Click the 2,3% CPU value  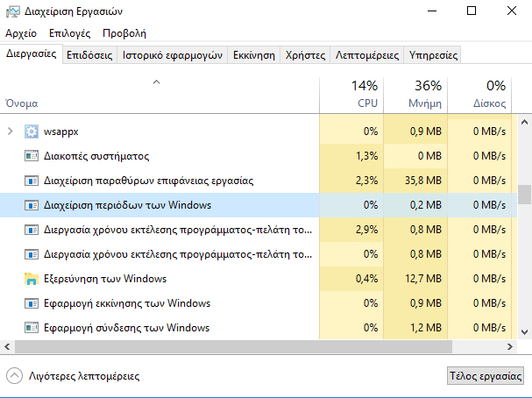coord(366,181)
